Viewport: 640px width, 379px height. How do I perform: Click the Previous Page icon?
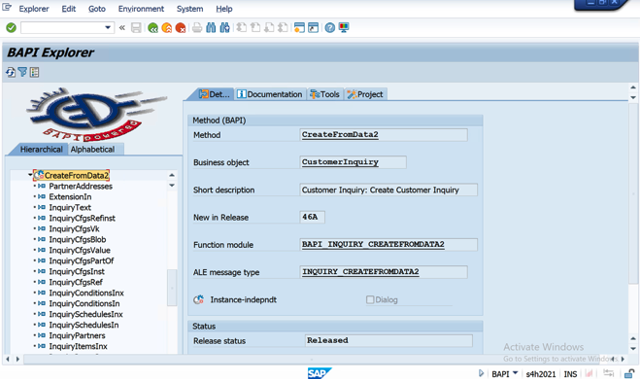(256, 28)
